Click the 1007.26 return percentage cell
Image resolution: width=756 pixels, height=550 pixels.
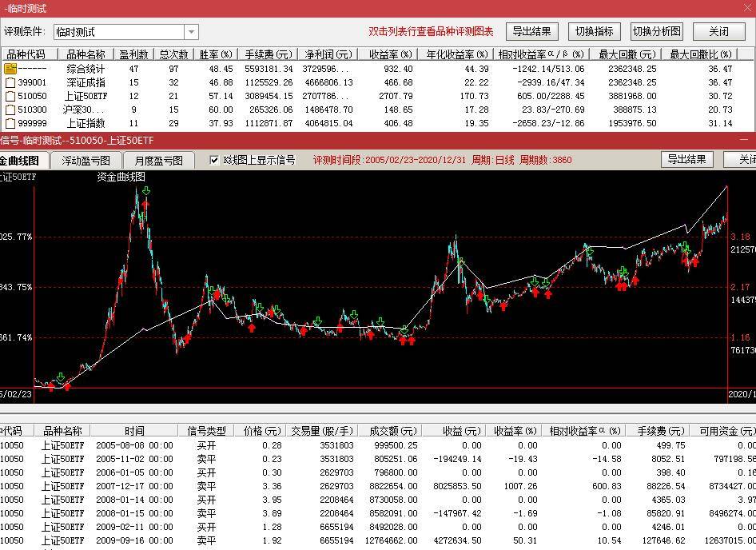521,486
